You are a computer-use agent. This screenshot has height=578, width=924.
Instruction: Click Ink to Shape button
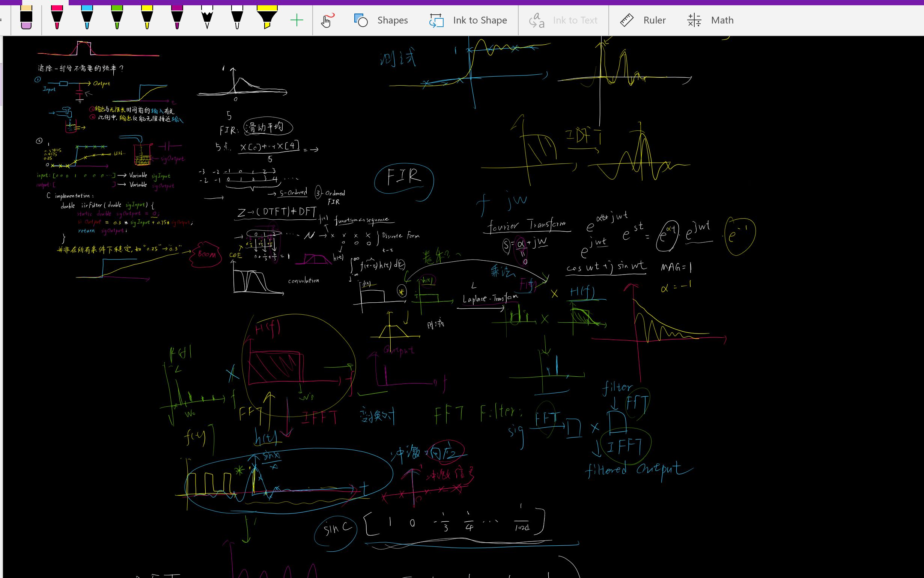click(x=480, y=20)
